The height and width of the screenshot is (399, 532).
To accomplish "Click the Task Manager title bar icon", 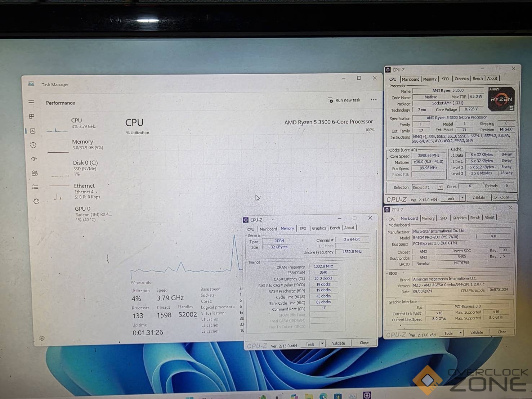I will point(31,84).
